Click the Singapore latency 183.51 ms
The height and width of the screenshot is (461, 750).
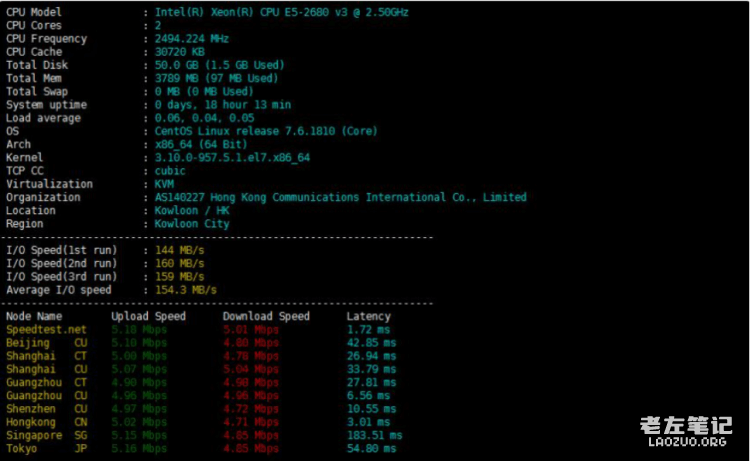[x=374, y=435]
